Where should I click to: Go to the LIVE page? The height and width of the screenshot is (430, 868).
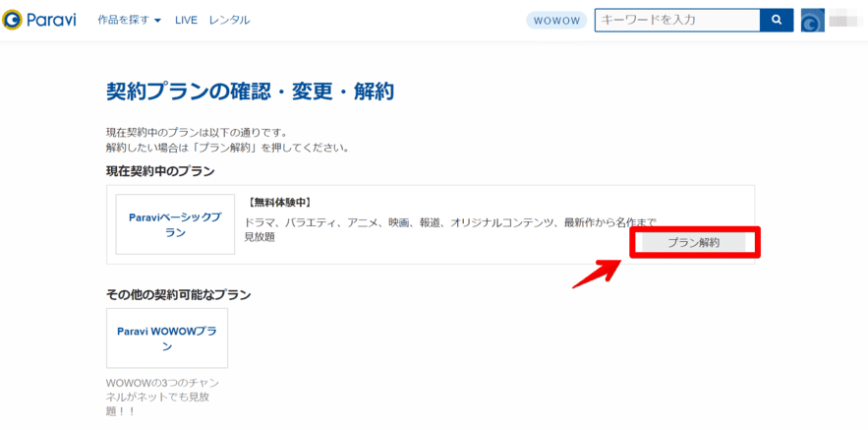click(x=186, y=21)
